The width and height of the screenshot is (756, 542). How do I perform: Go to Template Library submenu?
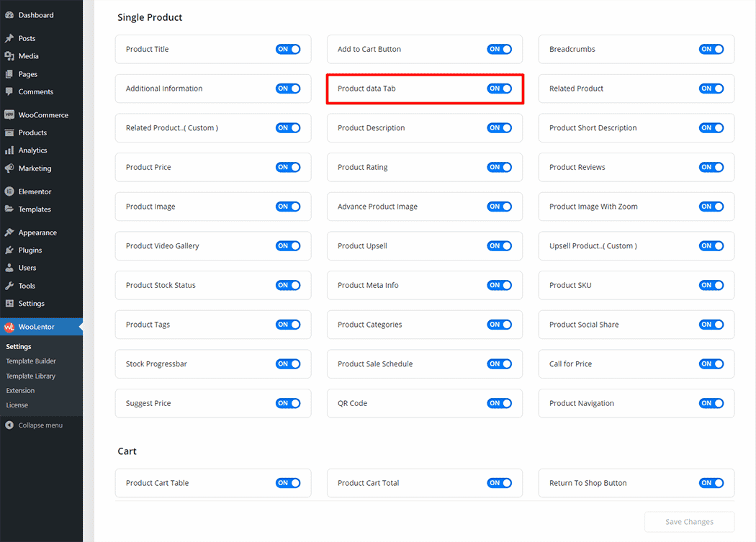tap(31, 376)
